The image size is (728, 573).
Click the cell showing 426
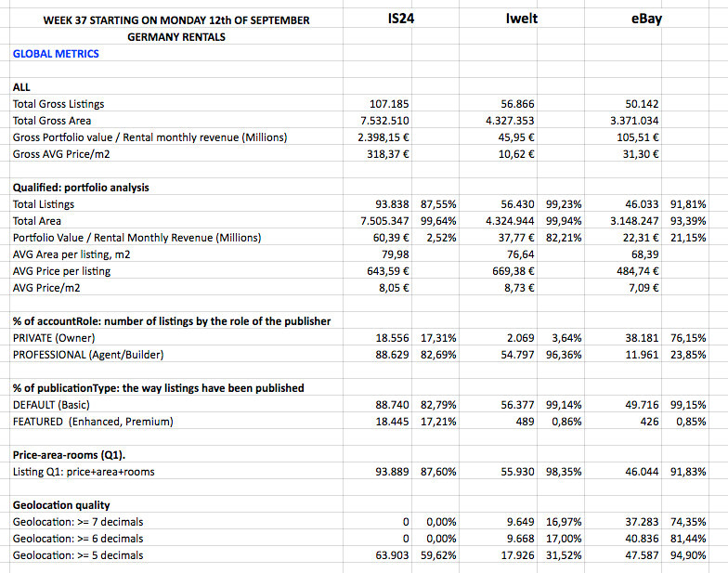click(649, 422)
